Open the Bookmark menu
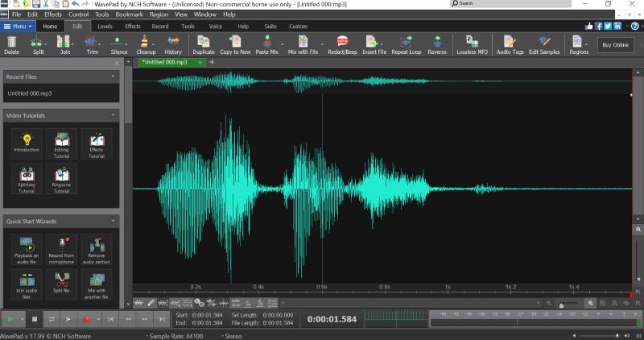Image resolution: width=644 pixels, height=340 pixels. (x=127, y=15)
